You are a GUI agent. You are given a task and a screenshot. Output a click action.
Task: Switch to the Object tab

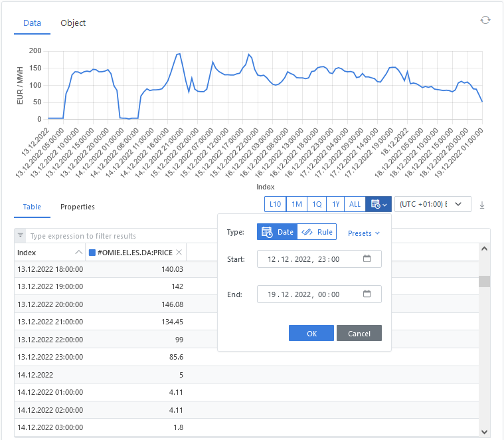point(73,23)
